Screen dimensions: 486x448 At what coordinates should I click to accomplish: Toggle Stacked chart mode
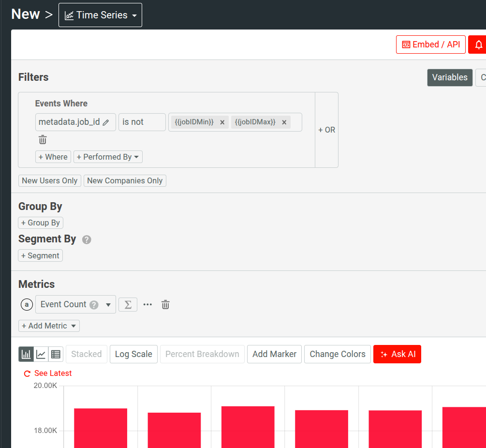click(x=86, y=354)
